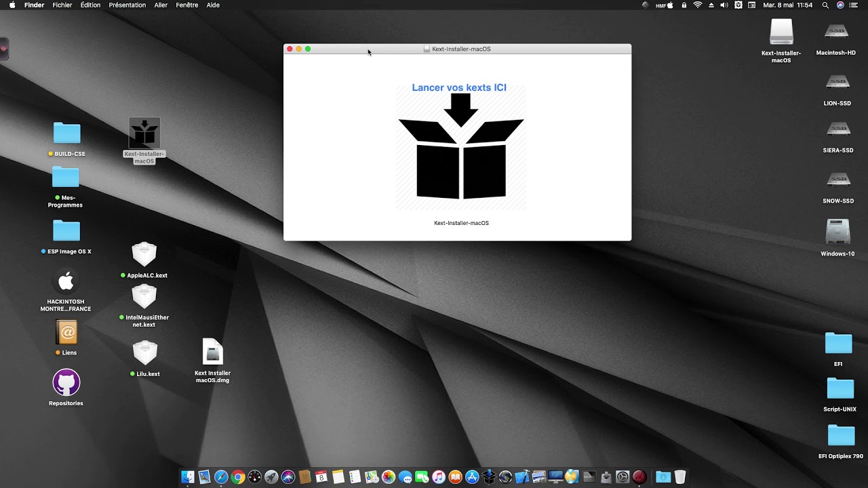This screenshot has height=488, width=868.
Task: Select the Macintosh-HD drive
Action: (837, 32)
